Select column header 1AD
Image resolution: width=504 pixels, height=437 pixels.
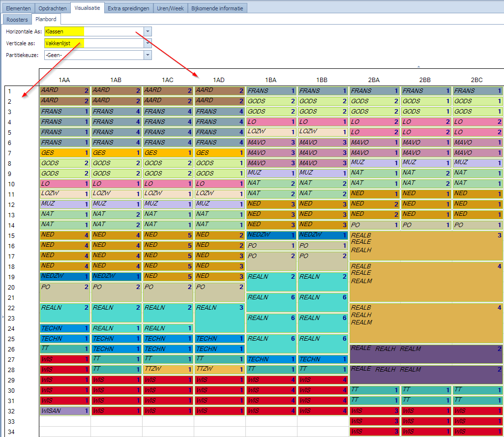coord(219,80)
